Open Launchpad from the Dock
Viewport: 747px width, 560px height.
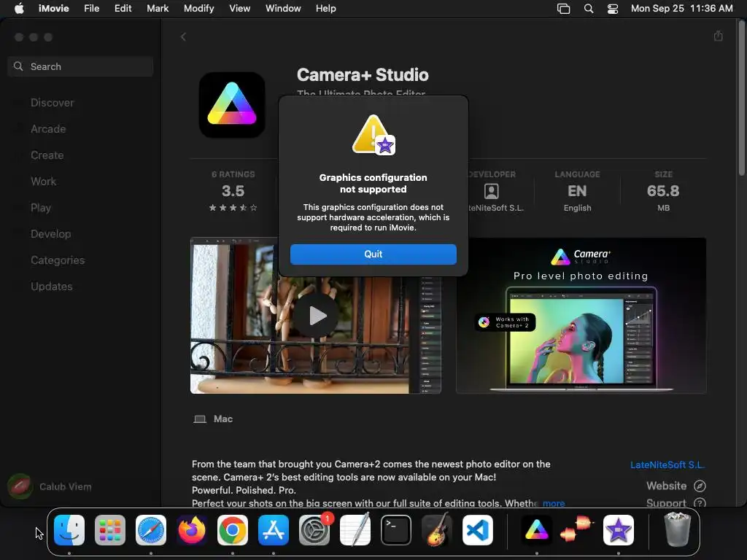coord(110,530)
